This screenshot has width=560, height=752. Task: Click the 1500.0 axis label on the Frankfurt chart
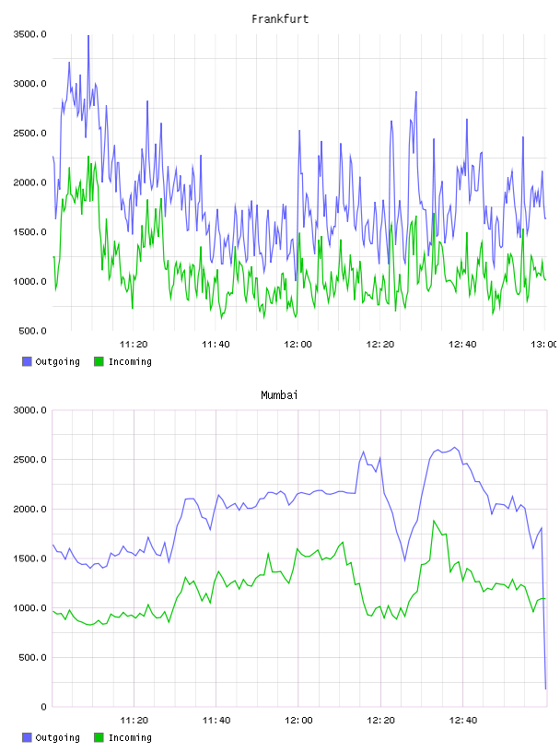tap(29, 232)
